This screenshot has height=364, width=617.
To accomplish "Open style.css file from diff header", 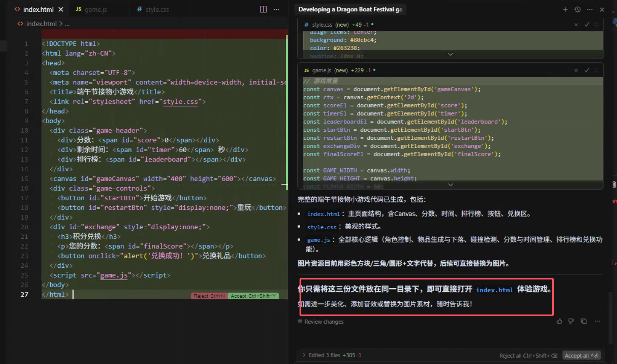I will click(322, 25).
